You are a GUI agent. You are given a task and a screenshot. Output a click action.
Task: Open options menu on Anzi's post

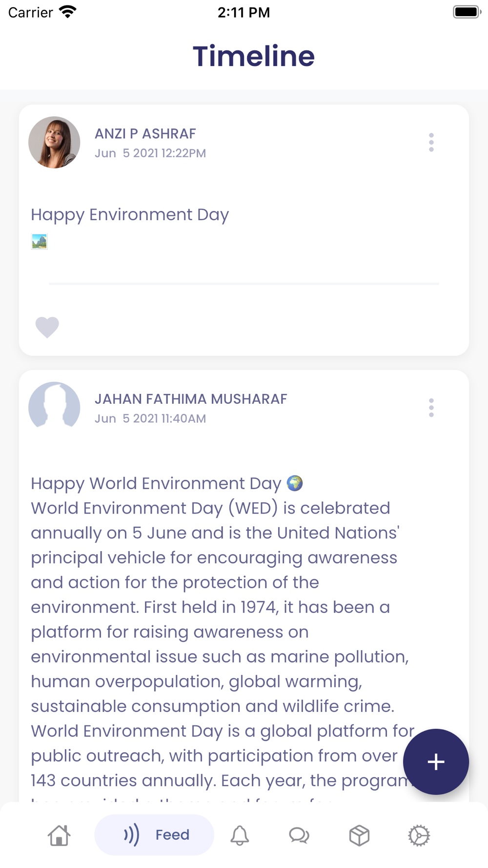pos(431,142)
